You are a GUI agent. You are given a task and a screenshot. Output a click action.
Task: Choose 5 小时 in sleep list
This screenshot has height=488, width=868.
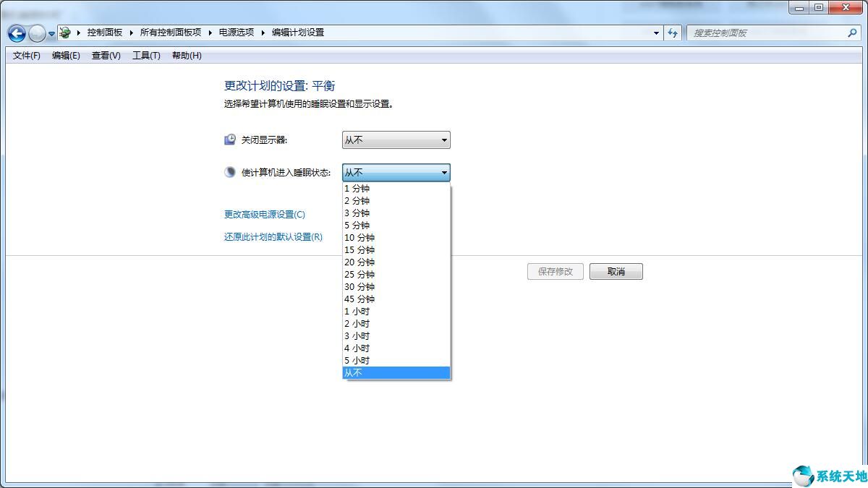point(396,361)
